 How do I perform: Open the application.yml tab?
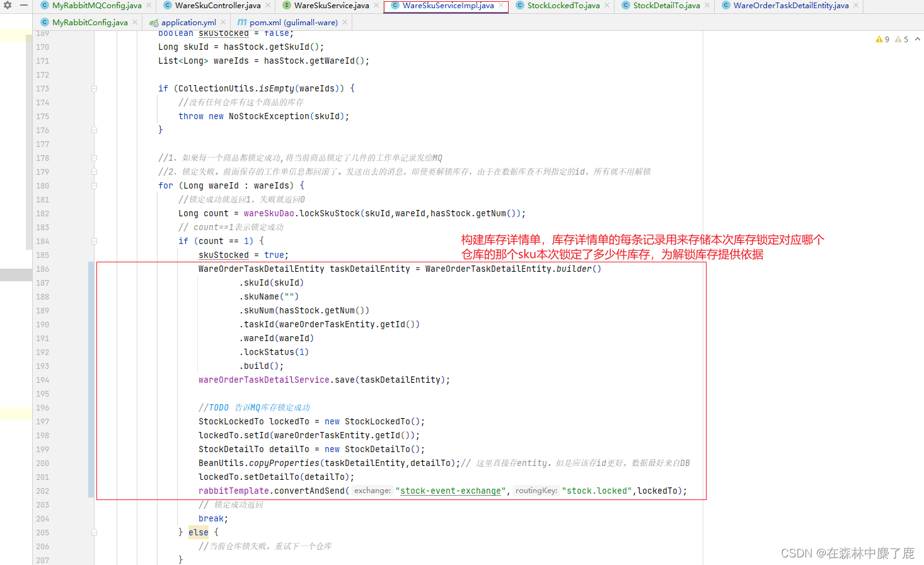(x=188, y=23)
